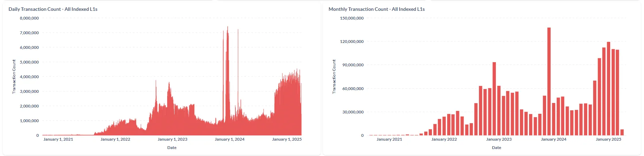Click the January 1, 2023 axis label
644x156 pixels.
(172, 139)
